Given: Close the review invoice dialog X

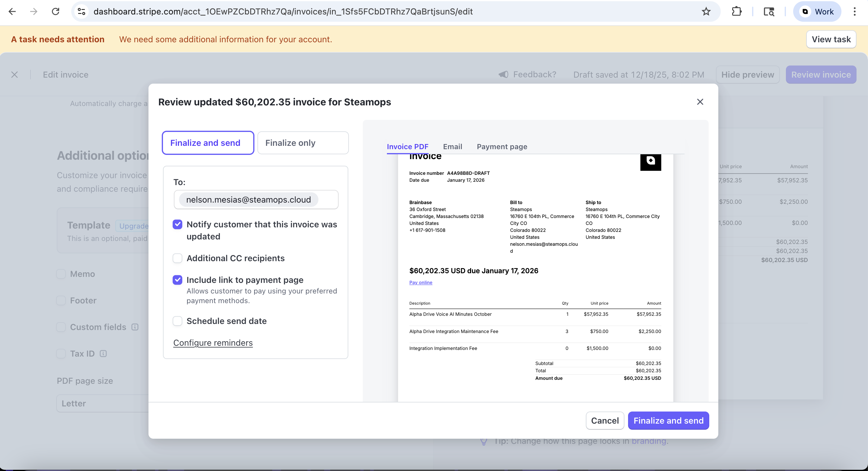Looking at the screenshot, I should (x=700, y=102).
